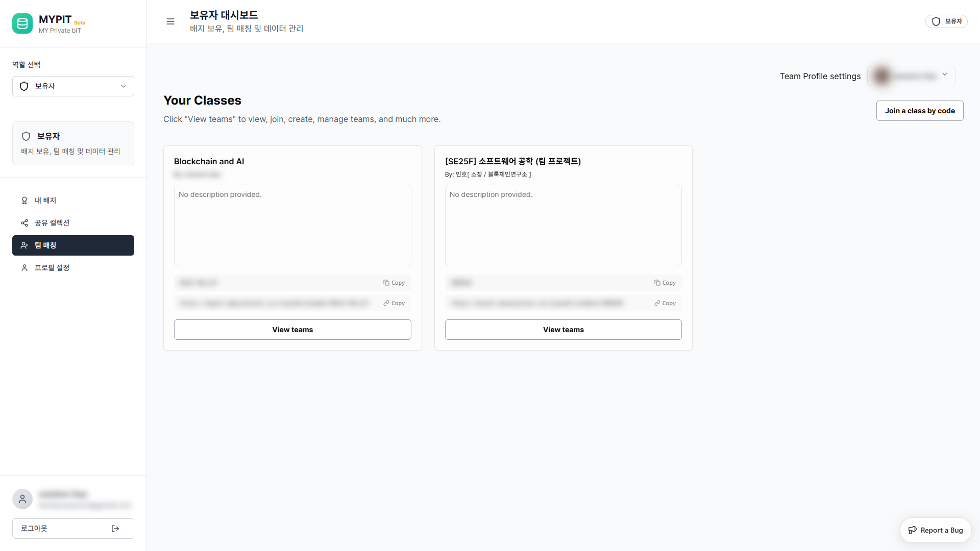This screenshot has height=551, width=980.
Task: Click the Report a Bug icon
Action: 913,530
